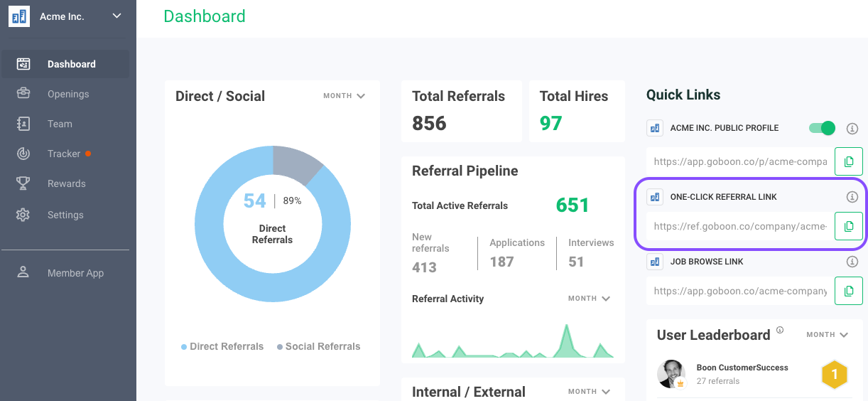This screenshot has height=401, width=868.
Task: Click logo icon beside Job Browse Link
Action: [x=654, y=262]
